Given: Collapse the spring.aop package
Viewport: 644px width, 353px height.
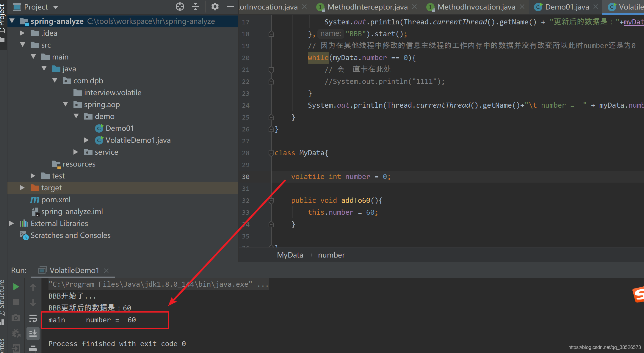Looking at the screenshot, I should pos(65,104).
